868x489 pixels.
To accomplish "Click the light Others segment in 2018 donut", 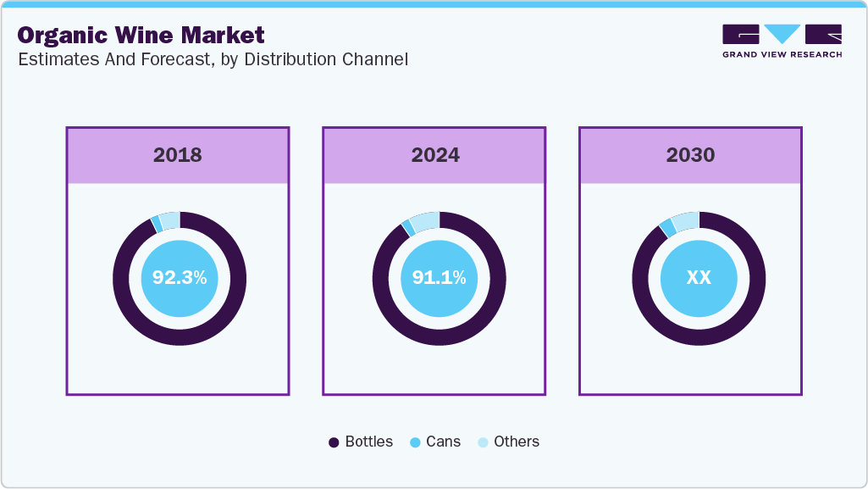I will pos(169,220).
